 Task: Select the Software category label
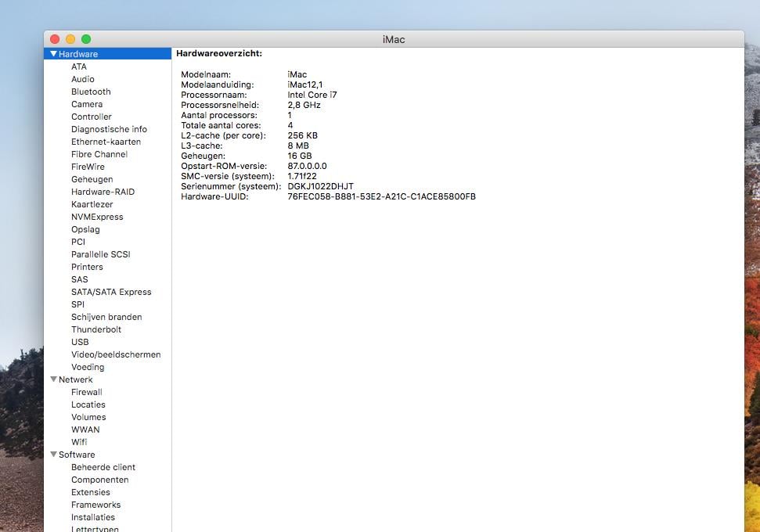77,455
